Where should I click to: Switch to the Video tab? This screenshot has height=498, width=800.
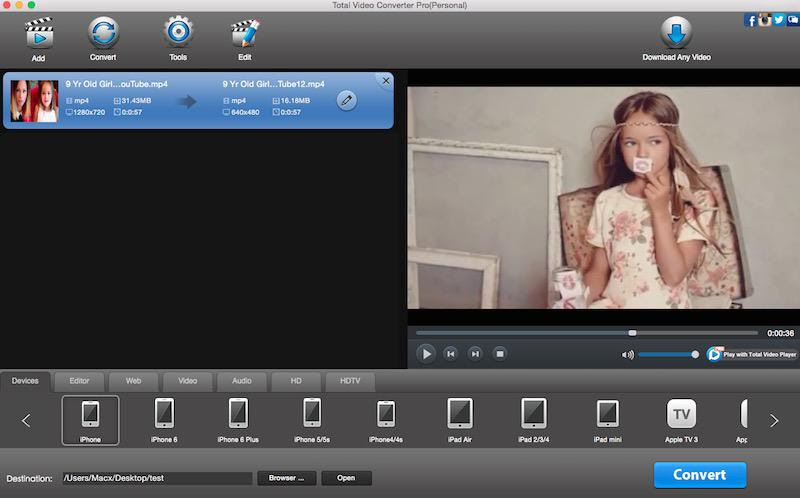point(187,381)
